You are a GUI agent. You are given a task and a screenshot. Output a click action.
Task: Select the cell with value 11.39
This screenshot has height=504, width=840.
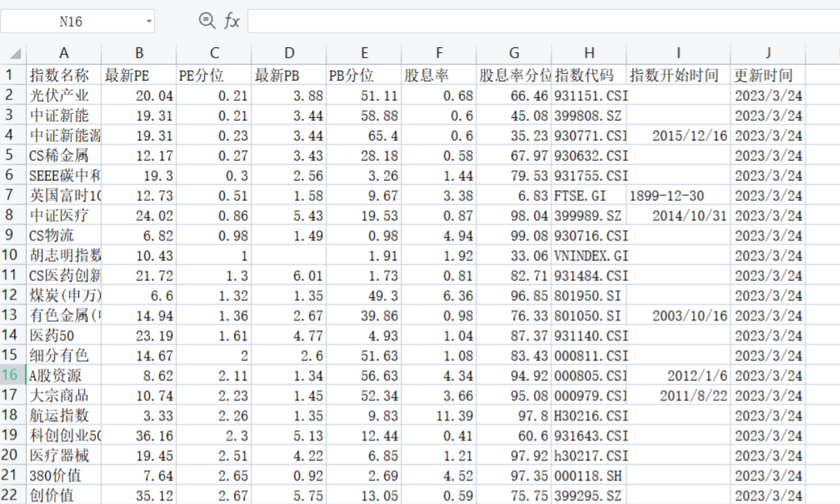click(x=439, y=416)
